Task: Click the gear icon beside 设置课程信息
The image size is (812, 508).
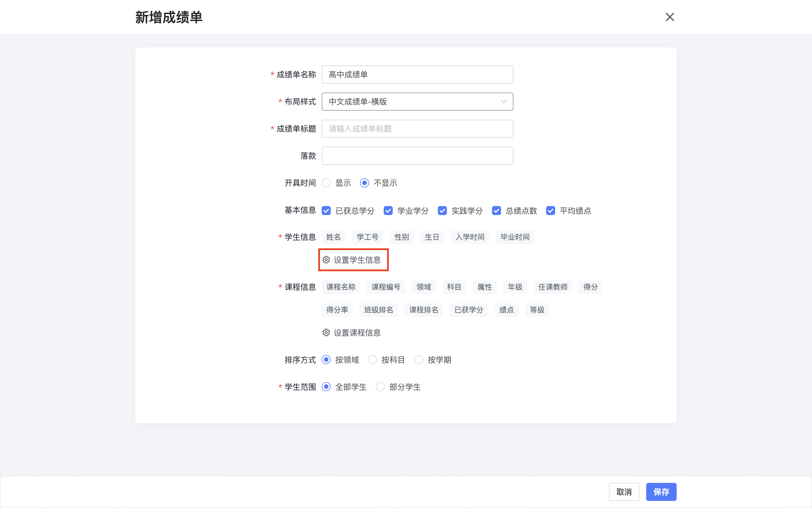Action: (326, 333)
